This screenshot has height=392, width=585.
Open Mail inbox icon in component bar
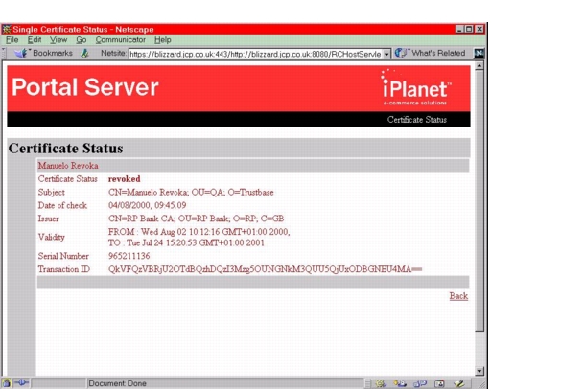(x=400, y=383)
